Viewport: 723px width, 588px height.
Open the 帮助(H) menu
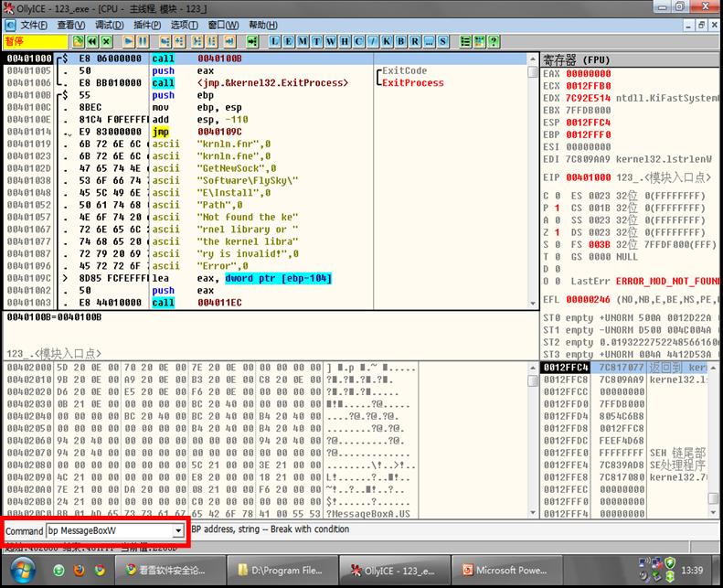263,25
